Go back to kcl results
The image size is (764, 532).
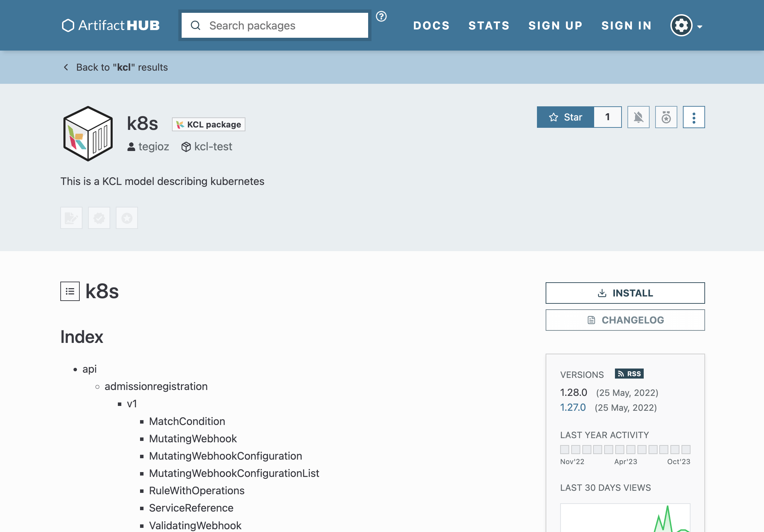pyautogui.click(x=115, y=67)
